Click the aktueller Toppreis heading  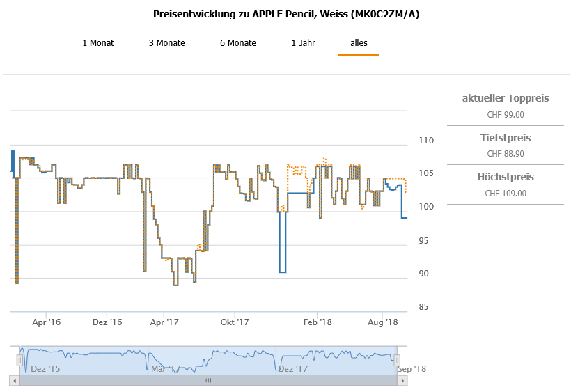click(505, 98)
